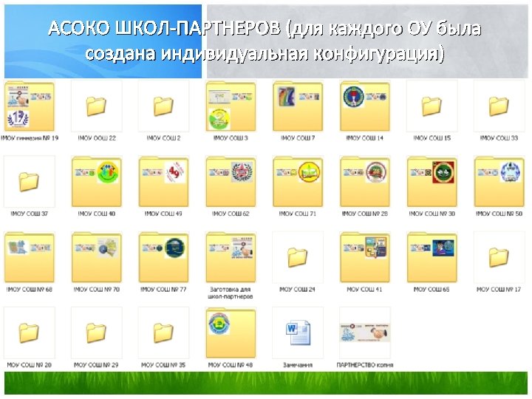Open the МОУ СОШ 33 folder

coord(499,106)
